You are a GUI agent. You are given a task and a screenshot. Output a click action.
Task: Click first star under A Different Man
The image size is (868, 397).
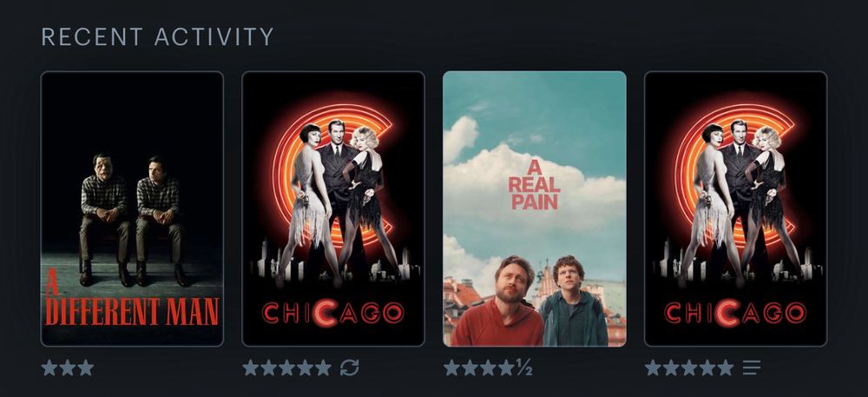(49, 367)
